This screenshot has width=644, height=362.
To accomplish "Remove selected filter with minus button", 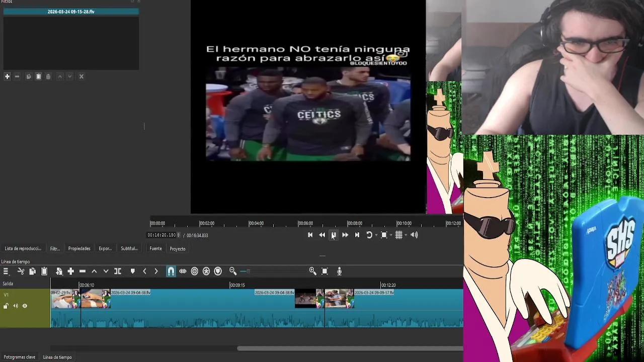I will pyautogui.click(x=17, y=76).
